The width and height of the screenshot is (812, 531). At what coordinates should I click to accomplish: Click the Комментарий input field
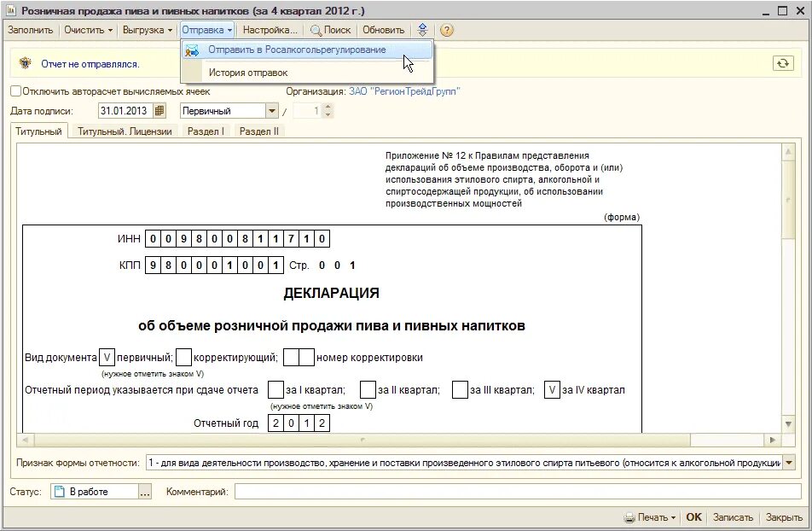click(x=518, y=492)
